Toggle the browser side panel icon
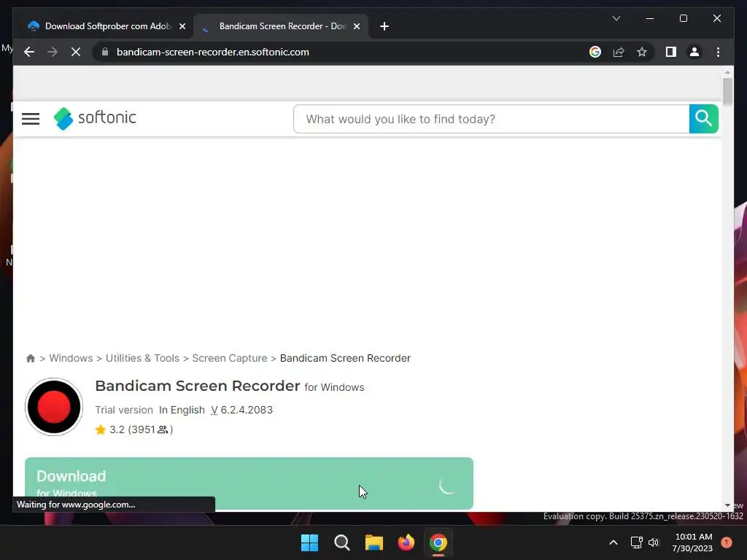747x560 pixels. point(671,52)
